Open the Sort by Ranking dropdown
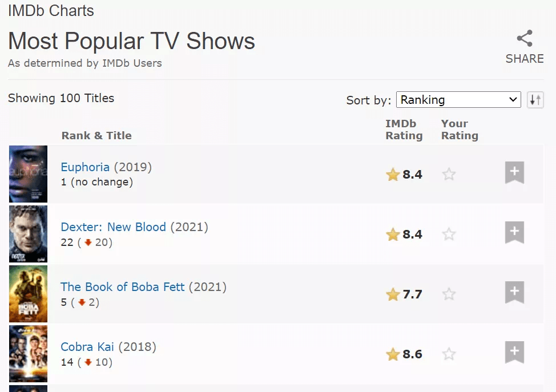 point(458,100)
